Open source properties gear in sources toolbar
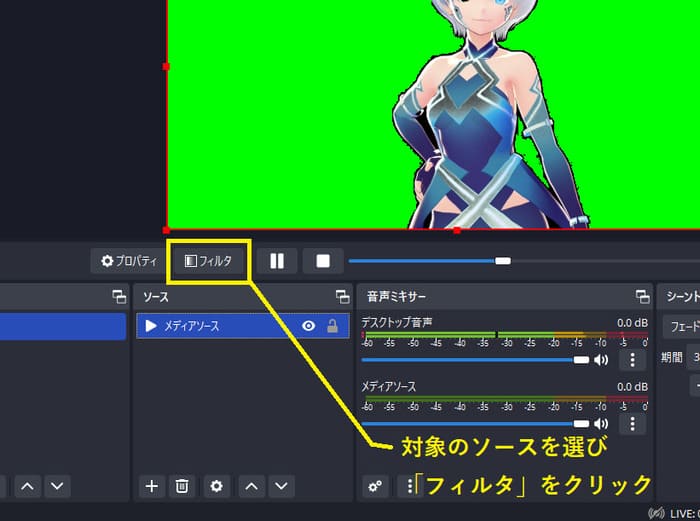Image resolution: width=700 pixels, height=521 pixels. pos(217,486)
